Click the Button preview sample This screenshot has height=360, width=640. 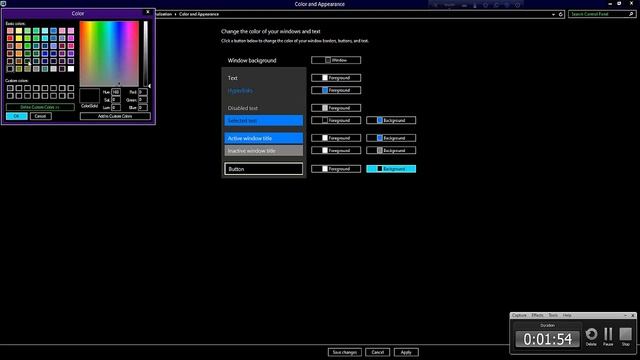tap(264, 169)
